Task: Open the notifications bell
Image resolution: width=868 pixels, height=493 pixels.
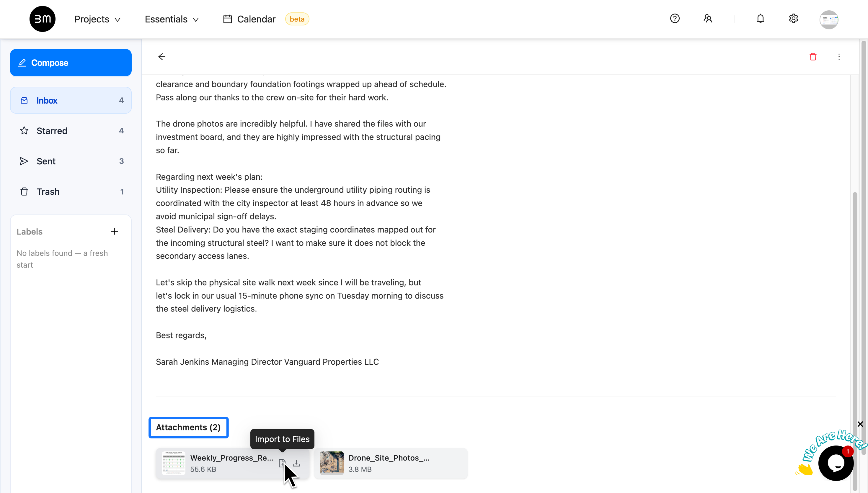Action: tap(760, 19)
